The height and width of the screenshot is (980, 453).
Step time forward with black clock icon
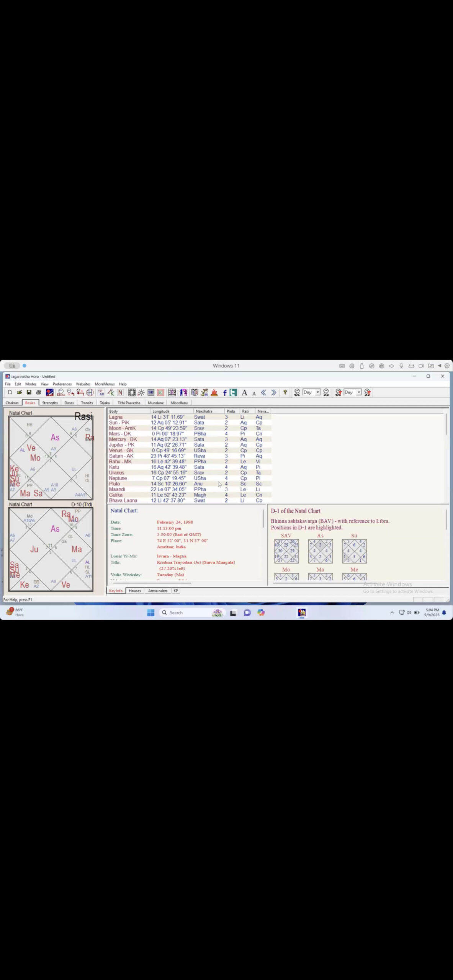[x=326, y=392]
